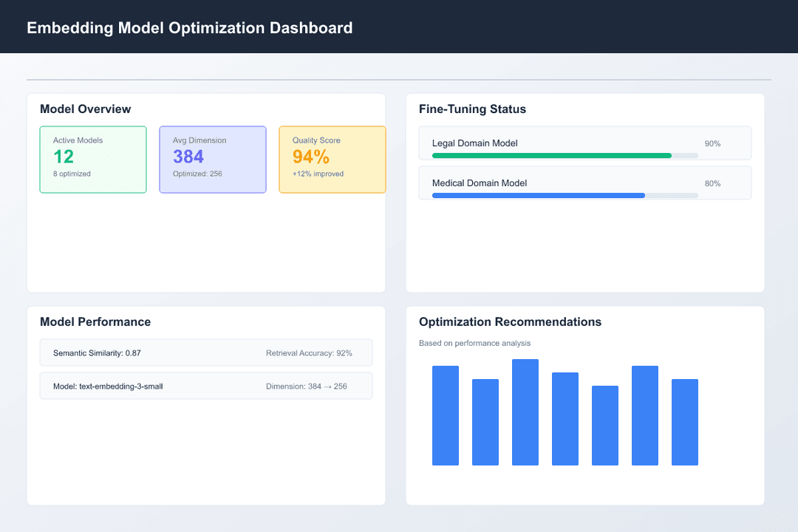798x532 pixels.
Task: Click the 80% label for Medical Domain Model
Action: tap(712, 183)
